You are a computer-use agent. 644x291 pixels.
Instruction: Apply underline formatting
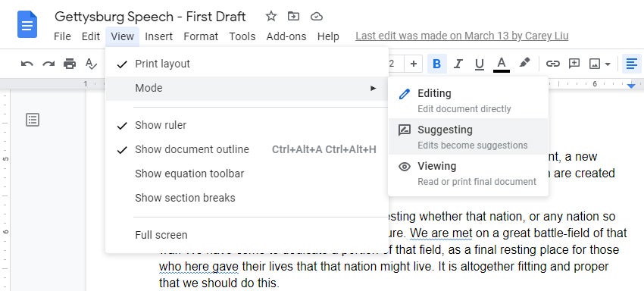pyautogui.click(x=480, y=64)
